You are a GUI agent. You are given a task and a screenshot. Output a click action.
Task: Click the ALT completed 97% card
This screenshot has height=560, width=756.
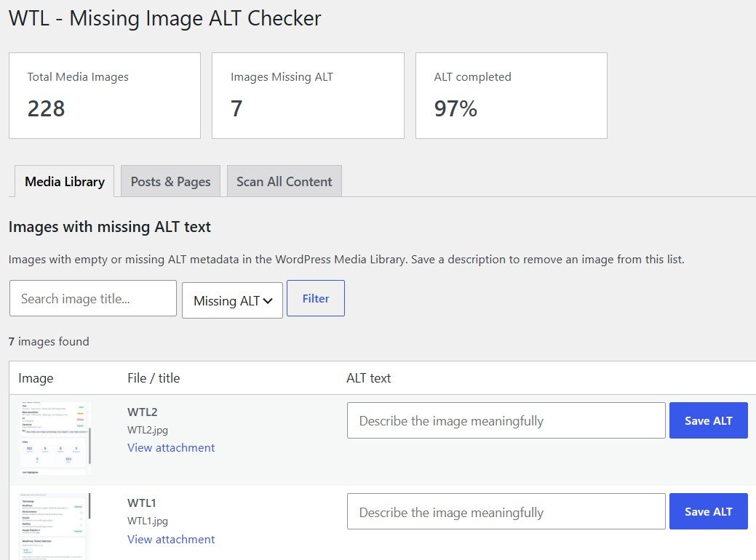511,95
